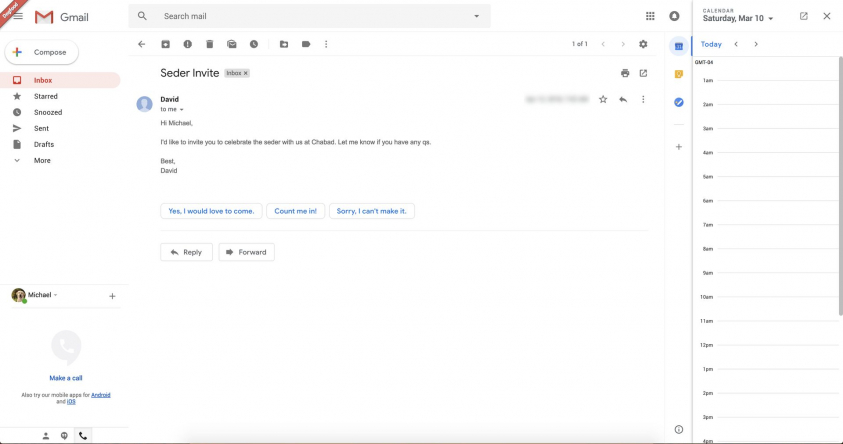Go to newer email arrow

[603, 44]
